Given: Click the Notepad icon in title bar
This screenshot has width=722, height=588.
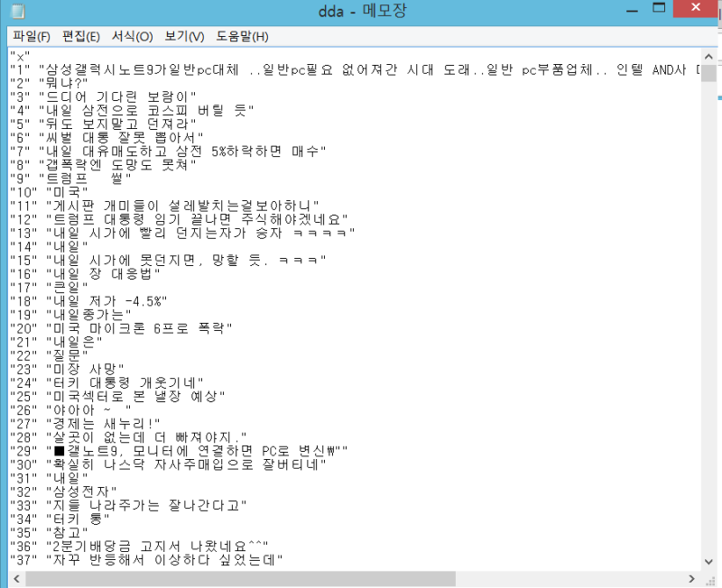Looking at the screenshot, I should point(17,11).
